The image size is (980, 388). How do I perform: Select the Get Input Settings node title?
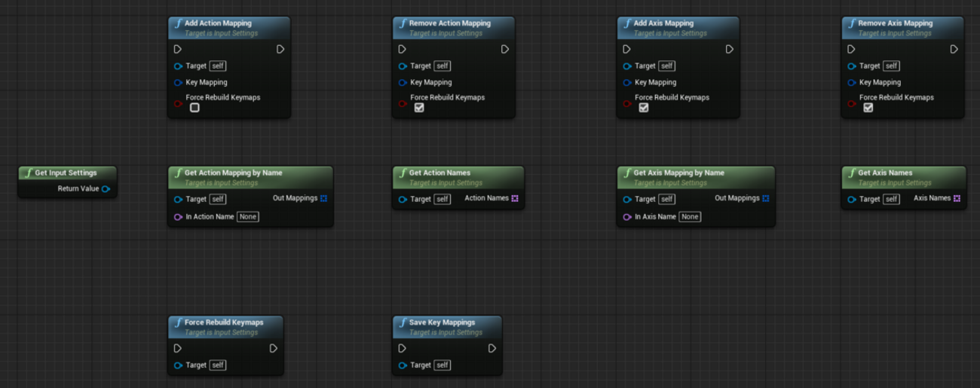(x=66, y=173)
